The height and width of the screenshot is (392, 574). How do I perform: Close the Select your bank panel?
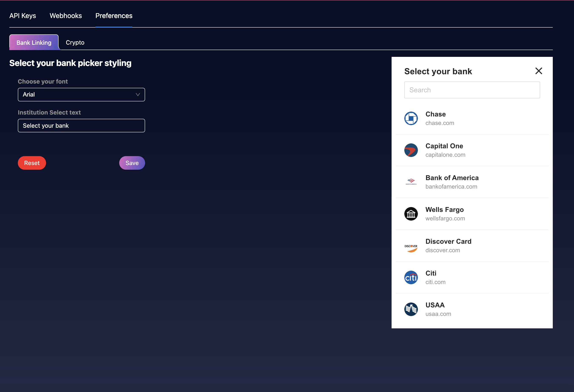click(x=538, y=71)
